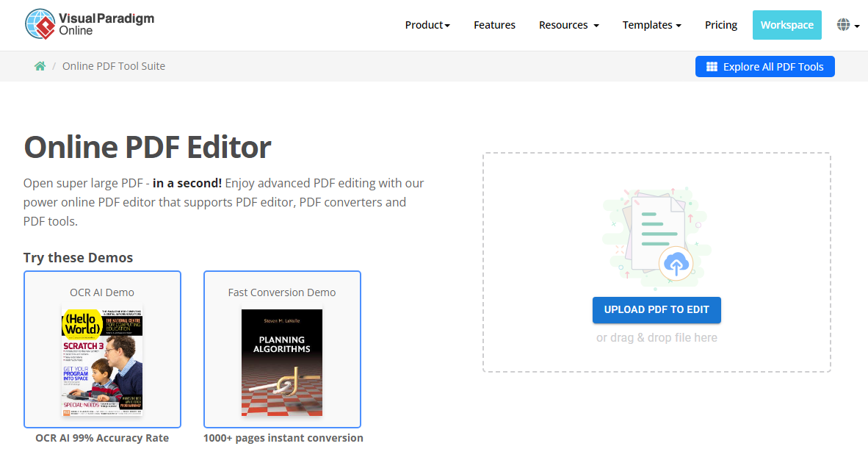Expand the Product dropdown menu
This screenshot has width=868, height=460.
[427, 25]
